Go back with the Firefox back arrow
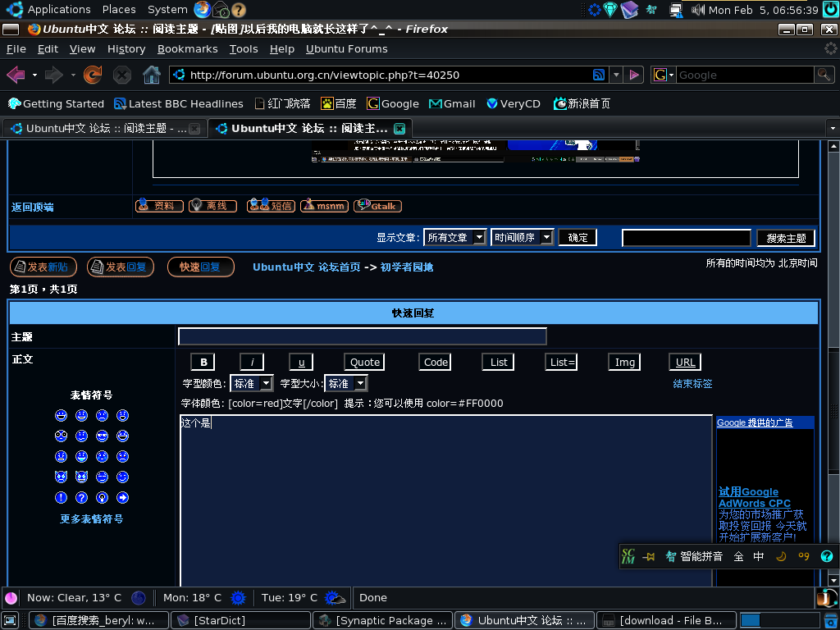The image size is (840, 630). tap(16, 75)
